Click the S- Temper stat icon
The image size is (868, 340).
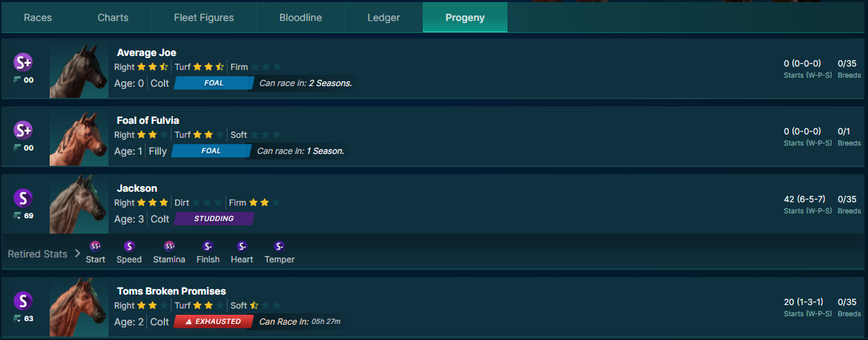[x=279, y=246]
